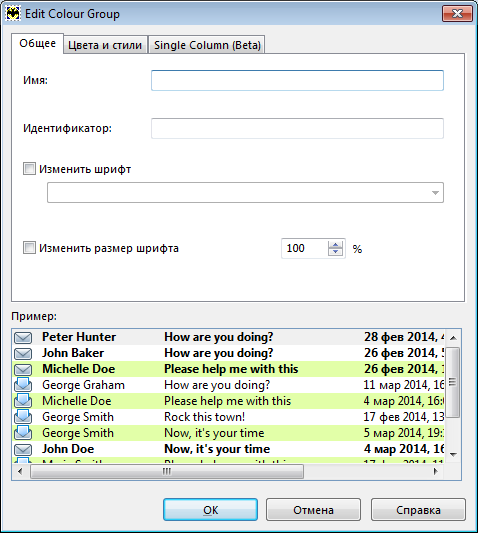The height and width of the screenshot is (533, 478).
Task: Click the Отмена button
Action: pyautogui.click(x=313, y=510)
